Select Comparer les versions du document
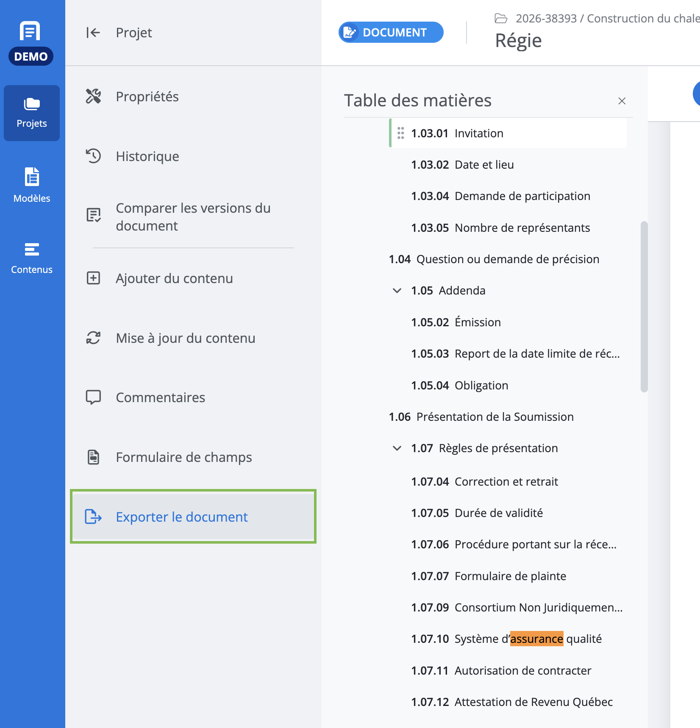This screenshot has width=700, height=728. tap(193, 217)
